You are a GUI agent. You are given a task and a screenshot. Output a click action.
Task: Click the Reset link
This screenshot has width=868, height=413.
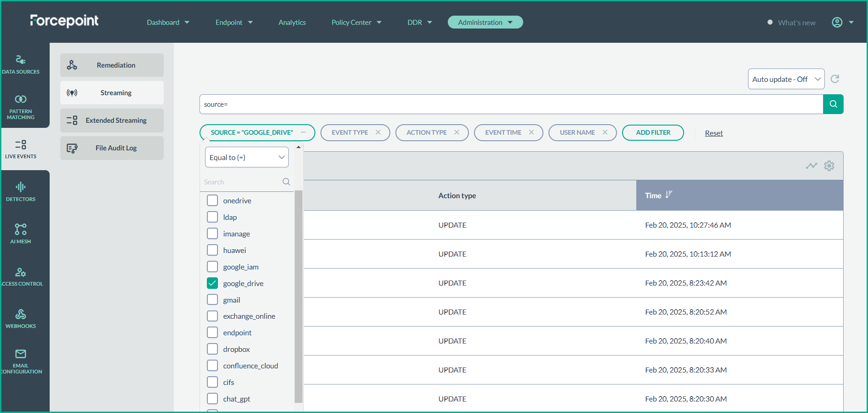coord(714,133)
